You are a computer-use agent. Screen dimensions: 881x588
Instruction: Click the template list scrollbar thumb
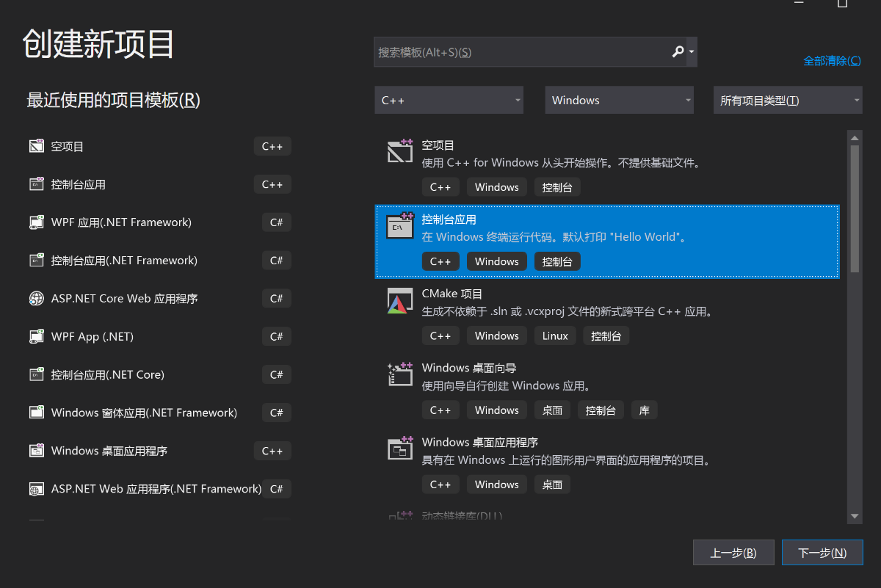pyautogui.click(x=855, y=209)
